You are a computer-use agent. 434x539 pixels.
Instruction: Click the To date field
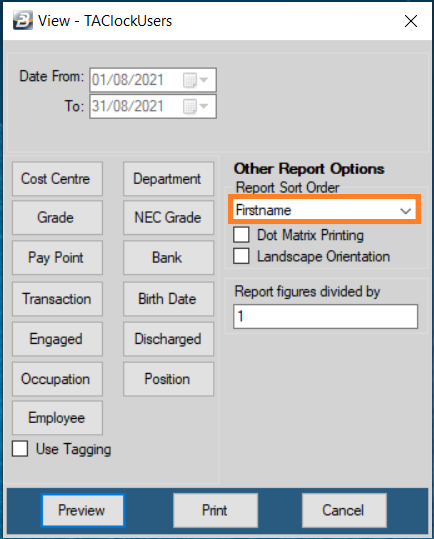click(x=153, y=106)
